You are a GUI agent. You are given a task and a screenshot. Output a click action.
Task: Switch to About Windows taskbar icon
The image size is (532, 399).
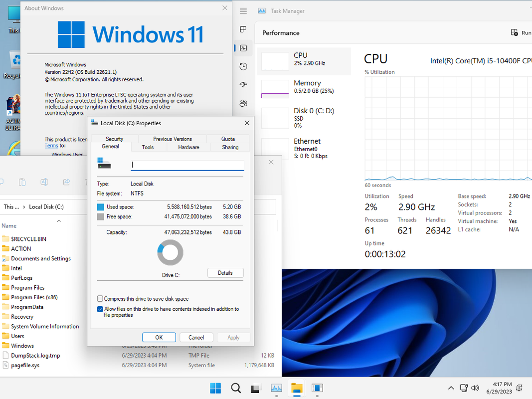tap(317, 388)
